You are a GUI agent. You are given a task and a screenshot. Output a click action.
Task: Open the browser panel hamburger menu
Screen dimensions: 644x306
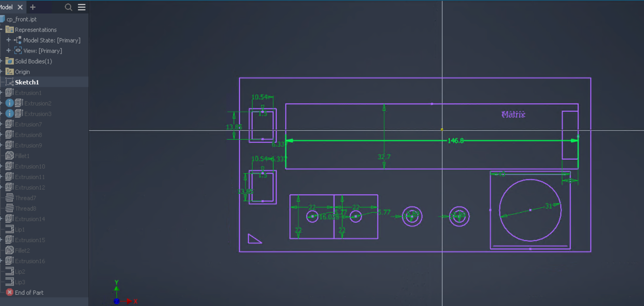point(82,7)
